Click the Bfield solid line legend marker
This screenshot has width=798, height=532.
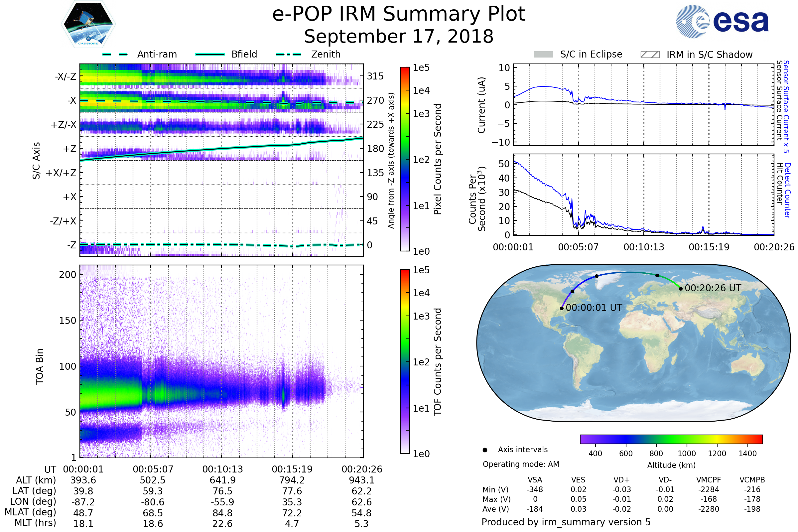210,54
